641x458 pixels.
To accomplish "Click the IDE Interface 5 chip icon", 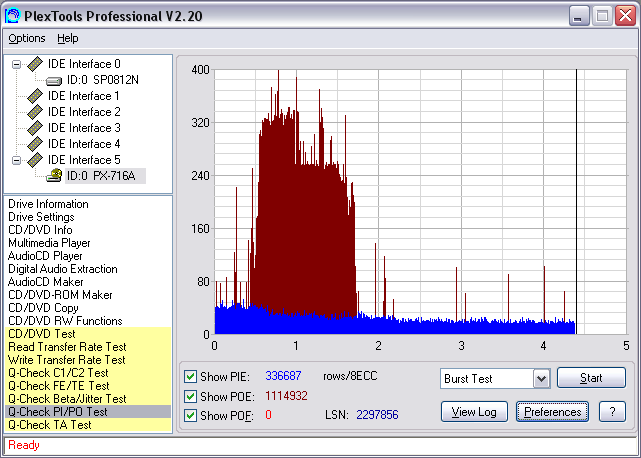I will click(35, 160).
